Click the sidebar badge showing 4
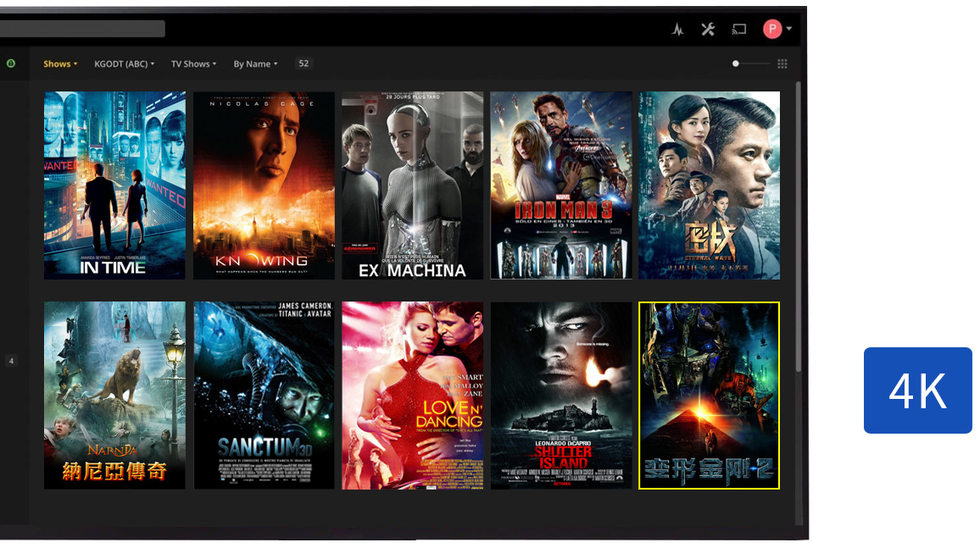Viewport: 980px width, 548px height. click(11, 361)
